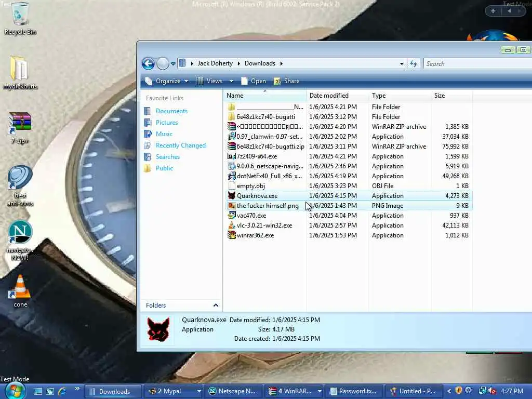The image size is (532, 399).
Task: Select the 9.0.0.6_netscape-navigator installer icon
Action: [232, 166]
